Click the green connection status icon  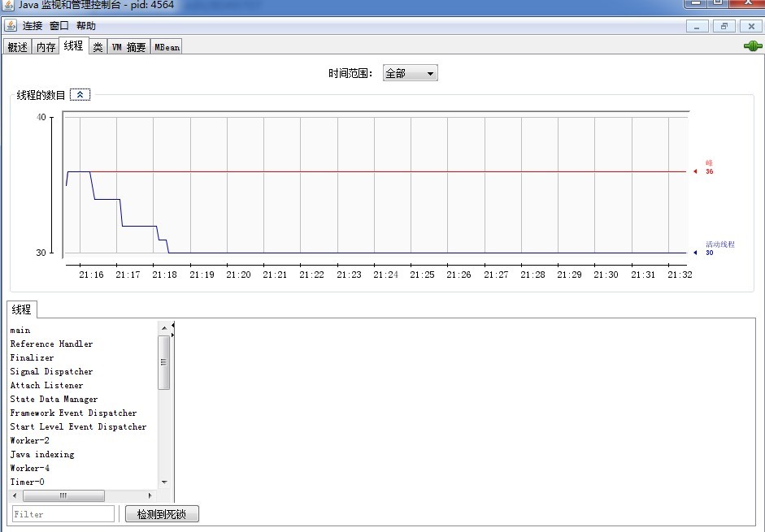752,46
